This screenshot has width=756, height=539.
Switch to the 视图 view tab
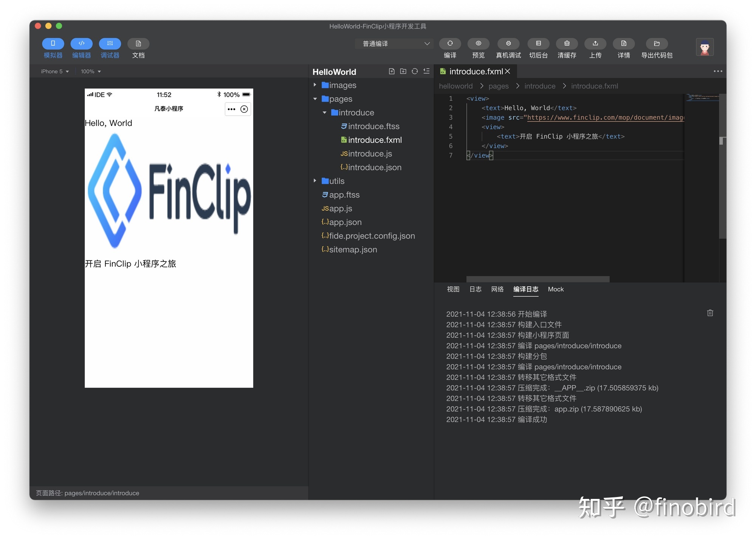point(453,289)
